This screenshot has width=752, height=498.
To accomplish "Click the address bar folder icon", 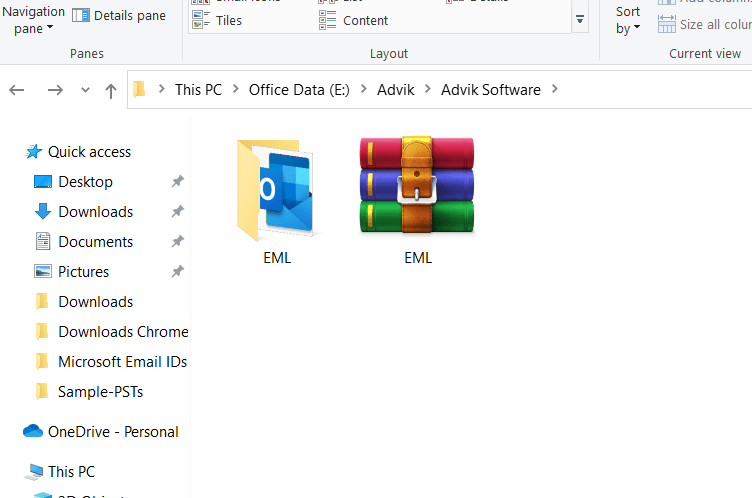I will [x=139, y=89].
